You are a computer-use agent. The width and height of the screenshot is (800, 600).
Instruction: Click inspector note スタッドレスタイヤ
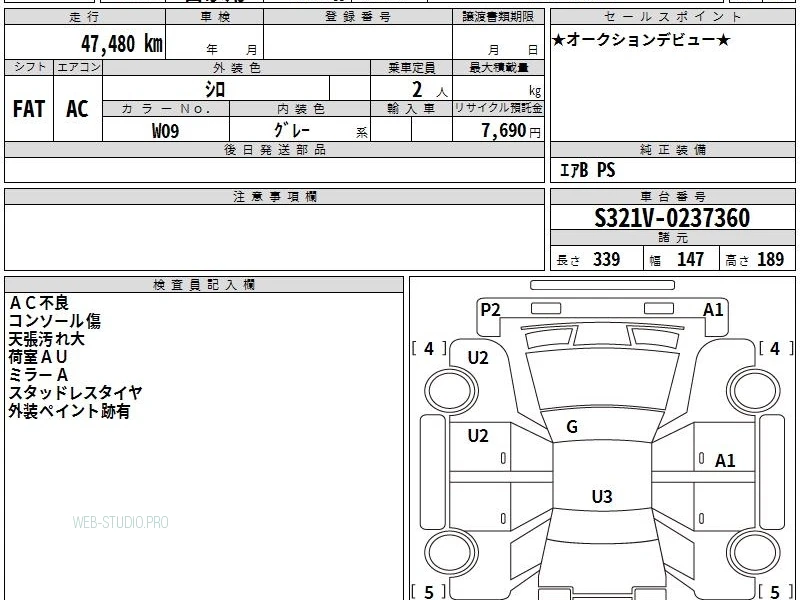pos(76,393)
